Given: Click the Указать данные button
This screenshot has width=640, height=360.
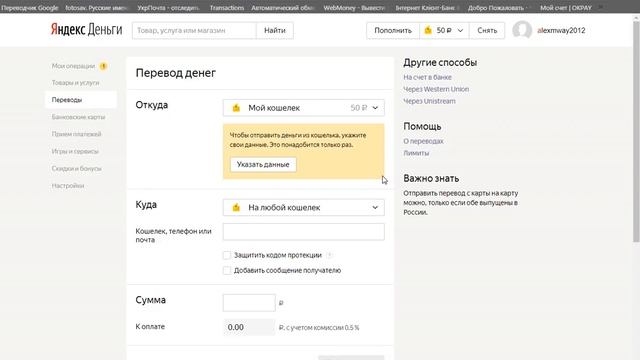Looking at the screenshot, I should point(263,164).
